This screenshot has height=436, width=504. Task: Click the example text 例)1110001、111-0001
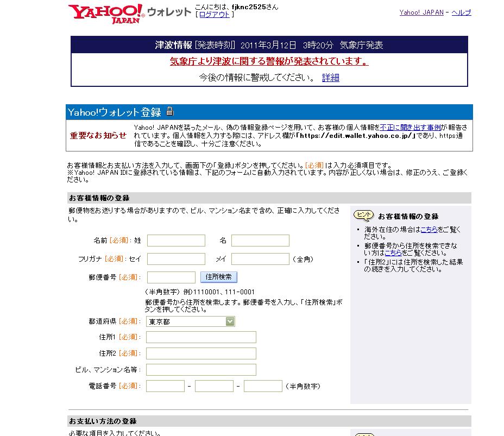pos(219,292)
